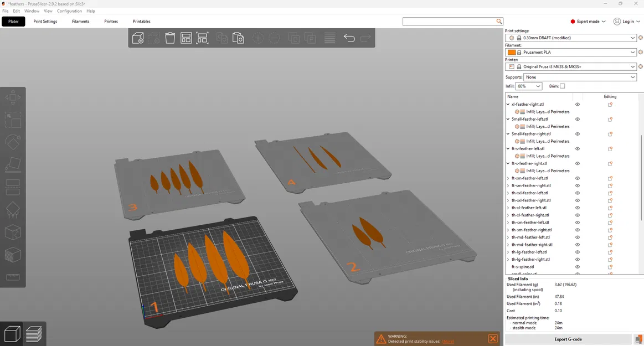Open the Printer preset dropdown
The width and height of the screenshot is (644, 346).
(x=570, y=66)
